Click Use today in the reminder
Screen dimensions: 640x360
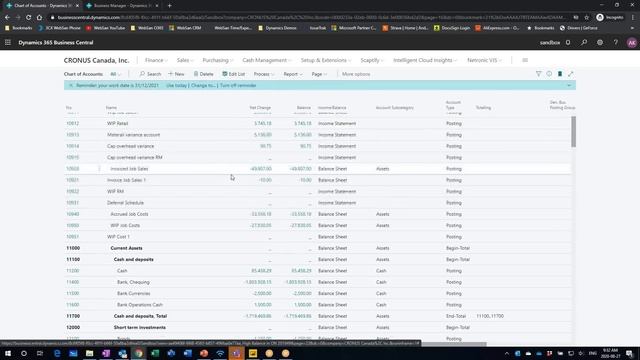(x=176, y=85)
